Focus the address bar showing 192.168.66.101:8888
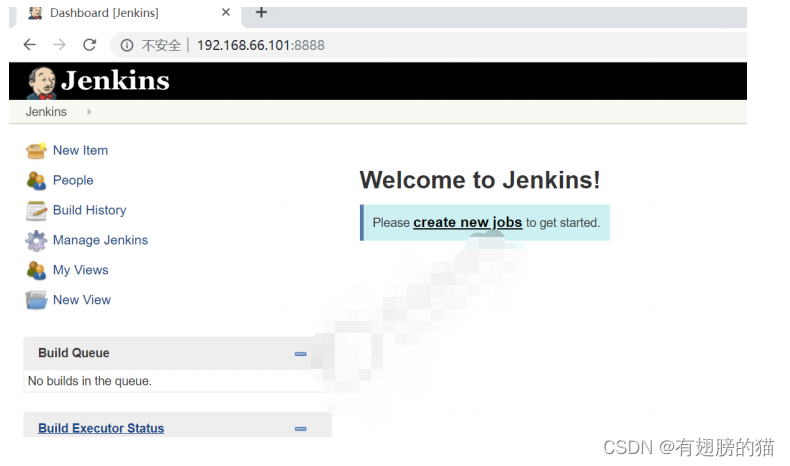Viewport: 790px width, 466px height. coord(428,45)
